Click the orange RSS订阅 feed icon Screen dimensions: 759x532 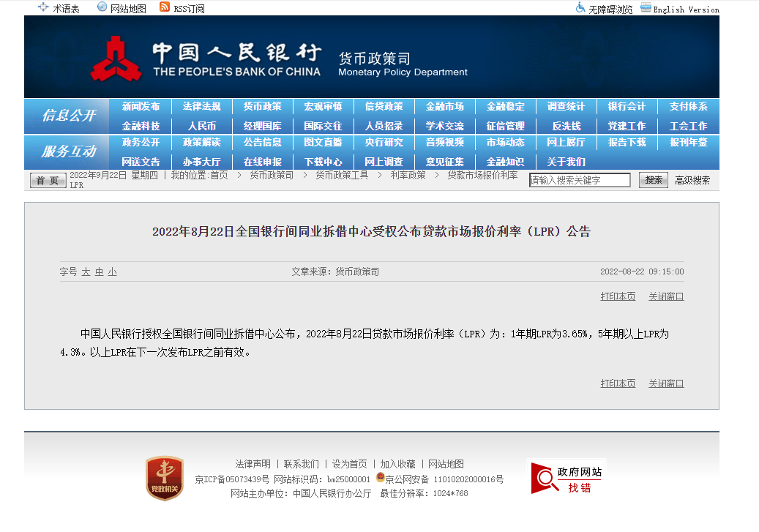(165, 7)
